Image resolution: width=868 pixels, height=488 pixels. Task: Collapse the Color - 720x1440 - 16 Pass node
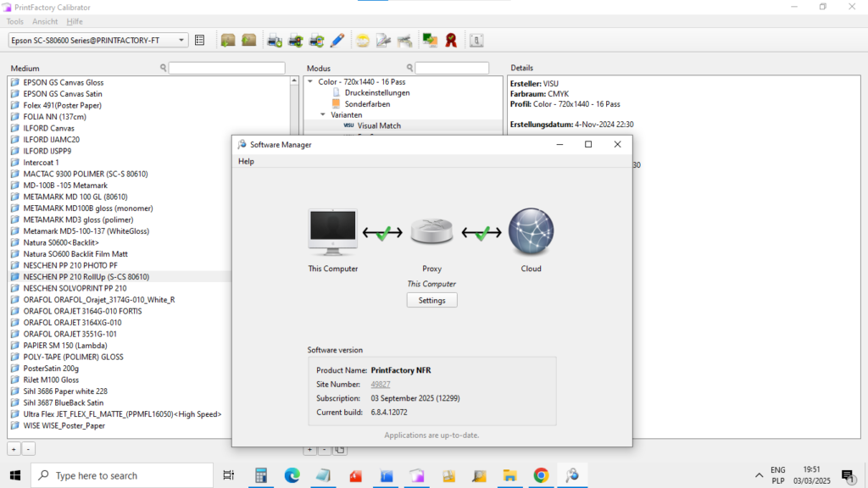pos(312,81)
